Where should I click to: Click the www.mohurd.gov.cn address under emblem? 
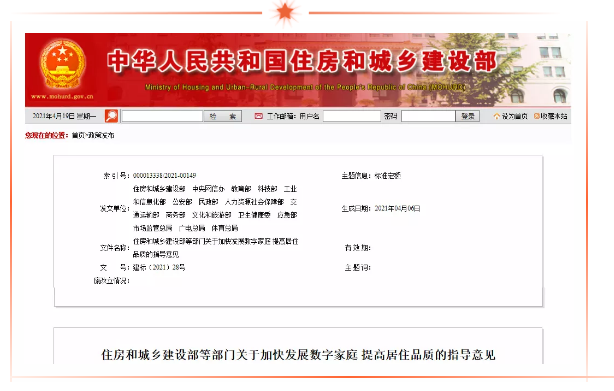pyautogui.click(x=62, y=96)
